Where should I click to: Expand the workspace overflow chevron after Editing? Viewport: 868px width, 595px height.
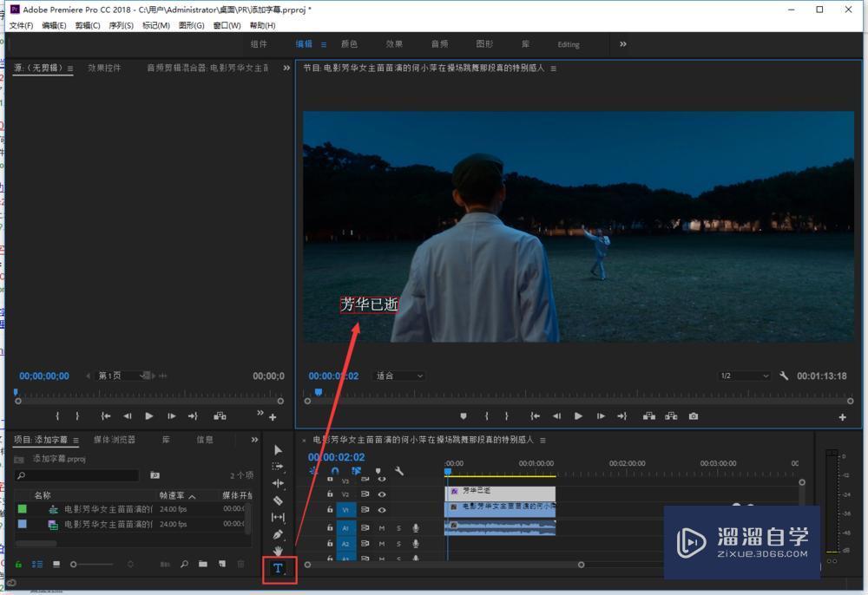[622, 44]
